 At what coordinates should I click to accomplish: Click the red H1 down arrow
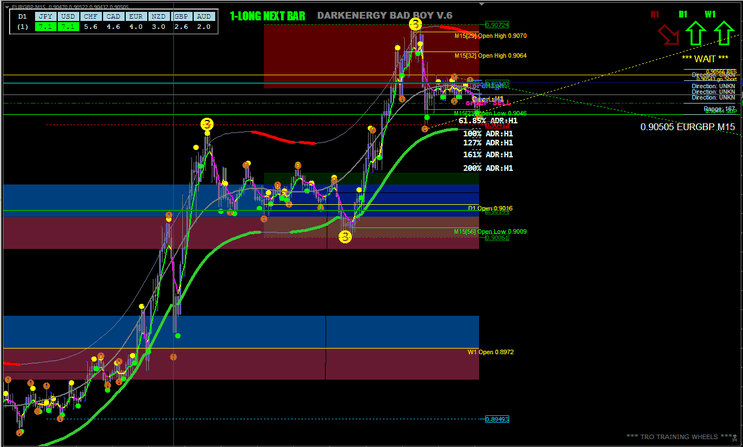[x=665, y=35]
